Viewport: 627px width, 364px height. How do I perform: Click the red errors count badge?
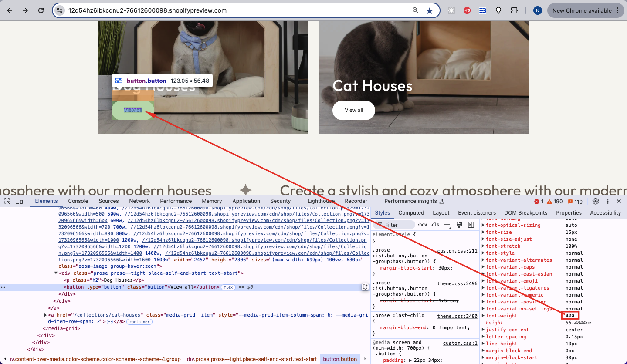pos(539,202)
